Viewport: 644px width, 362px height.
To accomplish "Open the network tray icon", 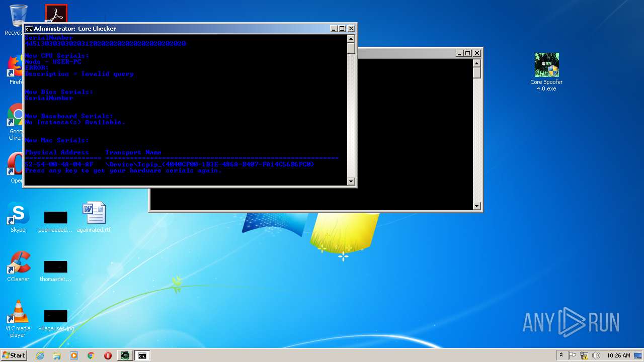I will tap(584, 355).
